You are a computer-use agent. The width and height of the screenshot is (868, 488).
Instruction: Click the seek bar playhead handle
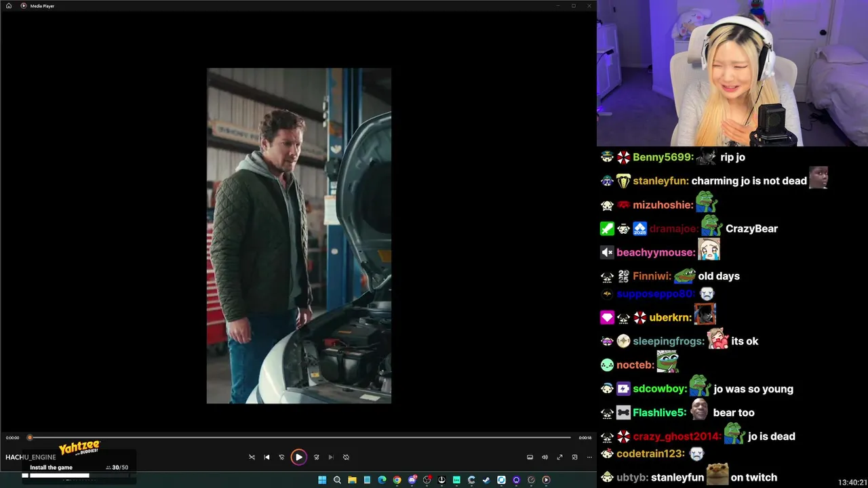[x=30, y=438]
